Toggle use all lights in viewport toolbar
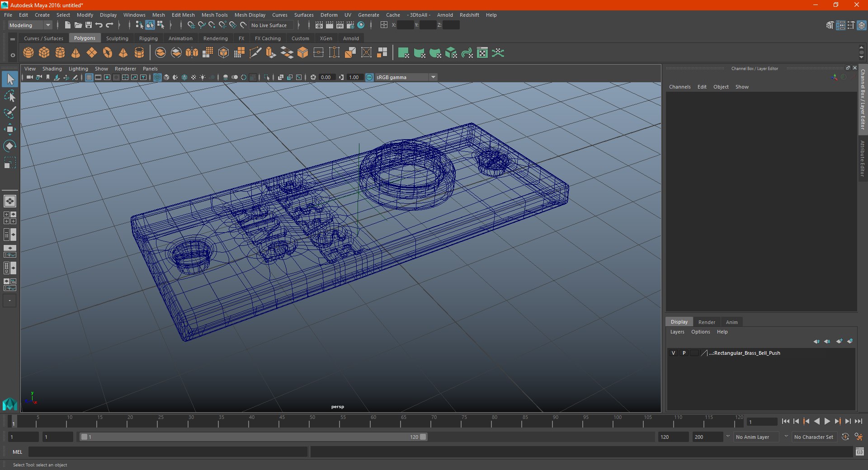The width and height of the screenshot is (868, 470). pyautogui.click(x=203, y=77)
